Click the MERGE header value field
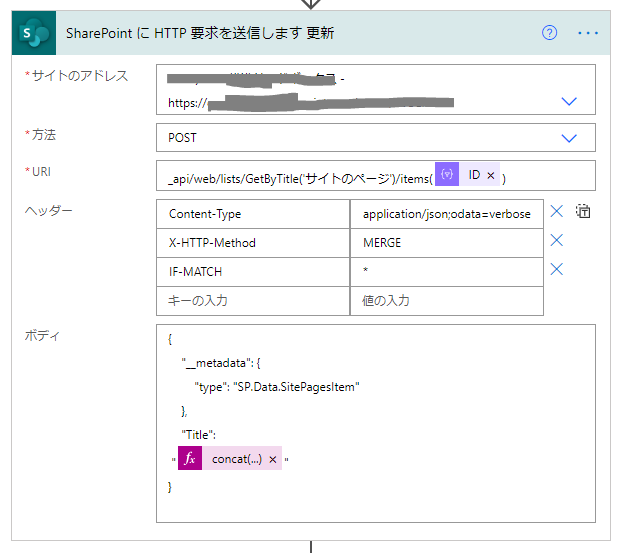The width and height of the screenshot is (623, 553). (447, 243)
